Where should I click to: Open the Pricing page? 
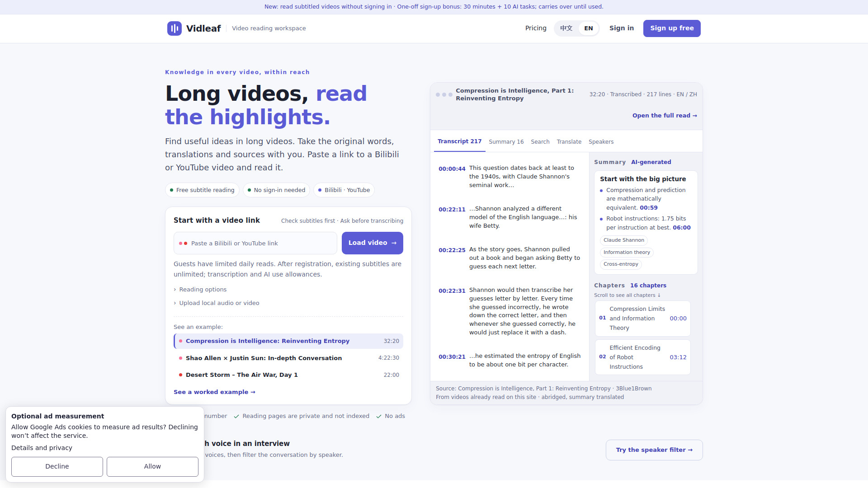click(536, 28)
